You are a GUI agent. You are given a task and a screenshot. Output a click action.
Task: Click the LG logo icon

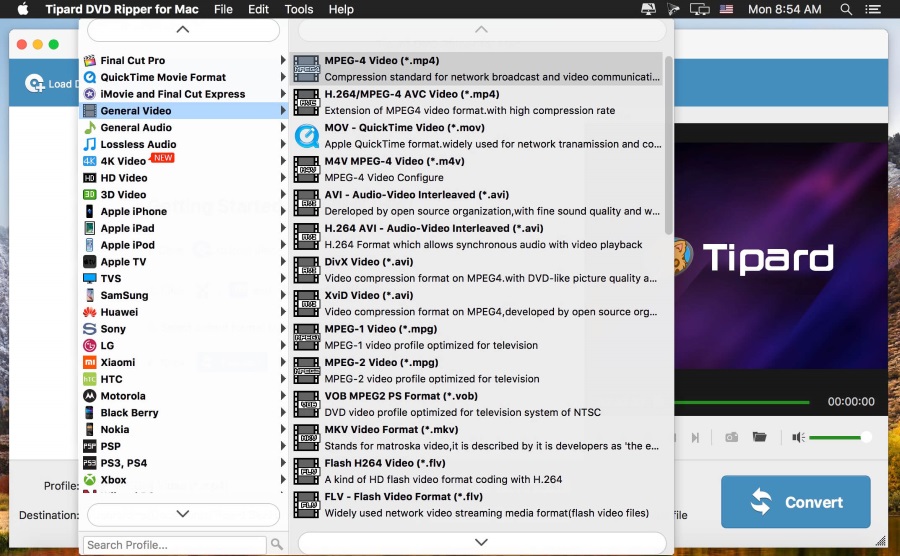tap(90, 345)
